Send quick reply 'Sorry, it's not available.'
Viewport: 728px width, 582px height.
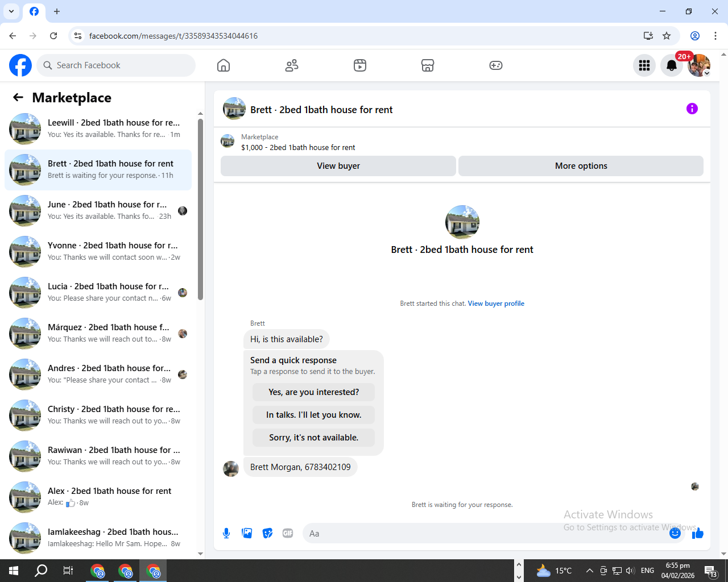[313, 438]
